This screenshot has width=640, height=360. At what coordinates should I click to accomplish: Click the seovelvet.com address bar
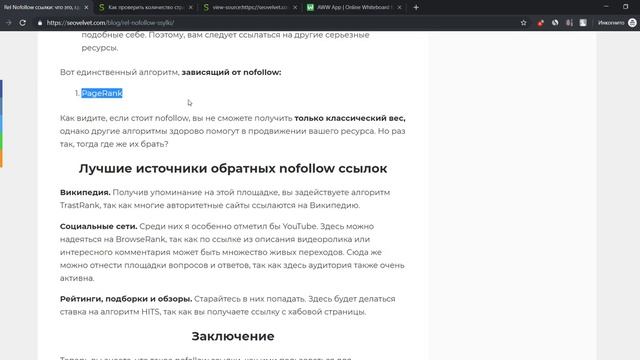click(278, 23)
